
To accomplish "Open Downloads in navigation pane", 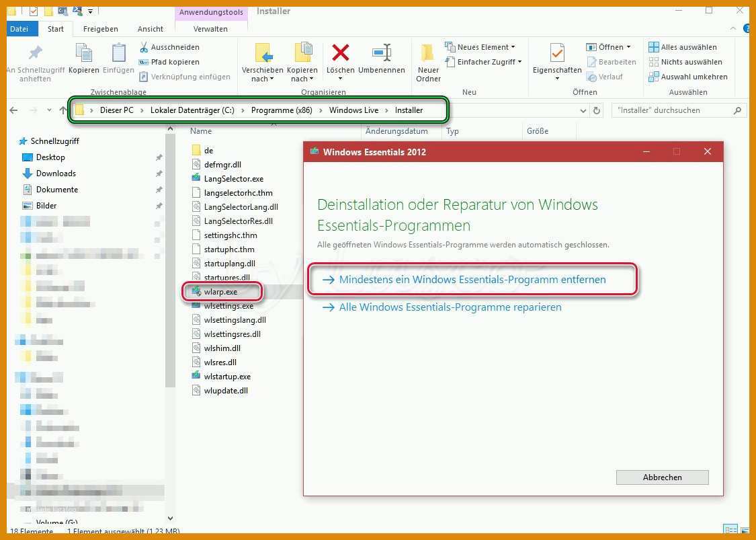I will click(x=56, y=173).
